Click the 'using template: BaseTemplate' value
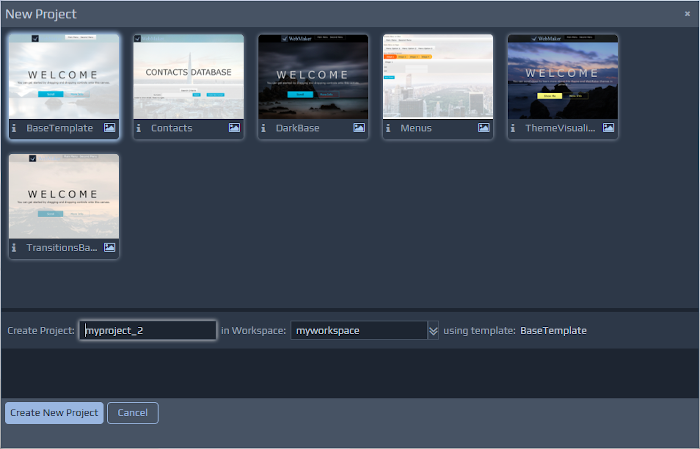Screen dimensions: 700x449 [553, 331]
